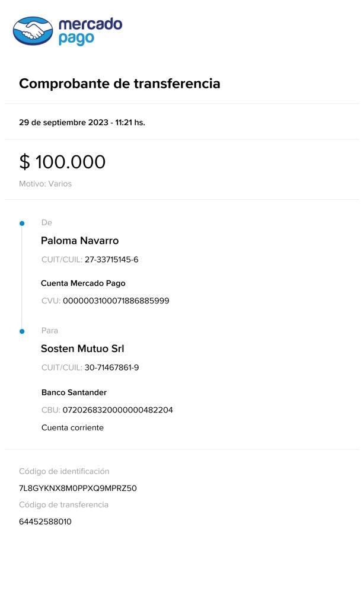This screenshot has height=607, width=364.
Task: Click the 'Banco Santander' label
Action: 74,392
